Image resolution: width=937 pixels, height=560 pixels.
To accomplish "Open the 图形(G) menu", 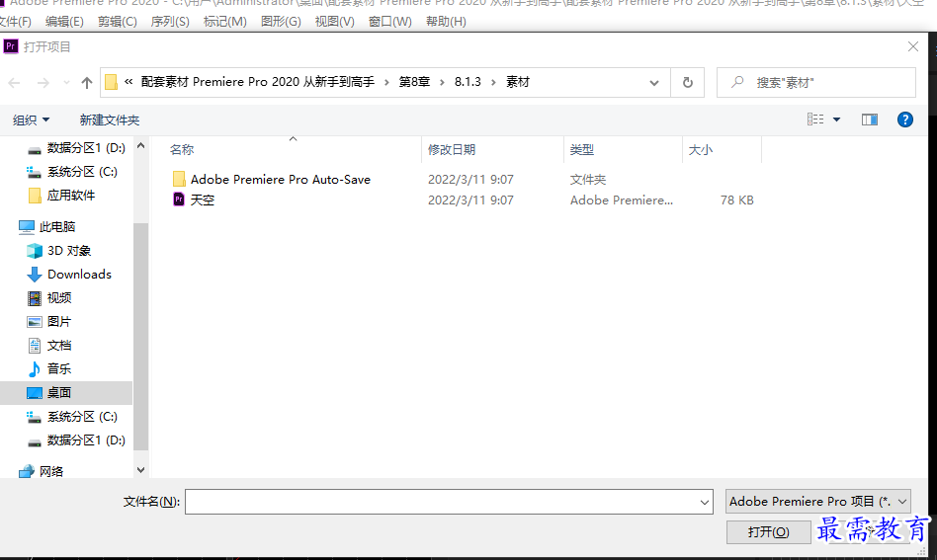I will pos(281,22).
